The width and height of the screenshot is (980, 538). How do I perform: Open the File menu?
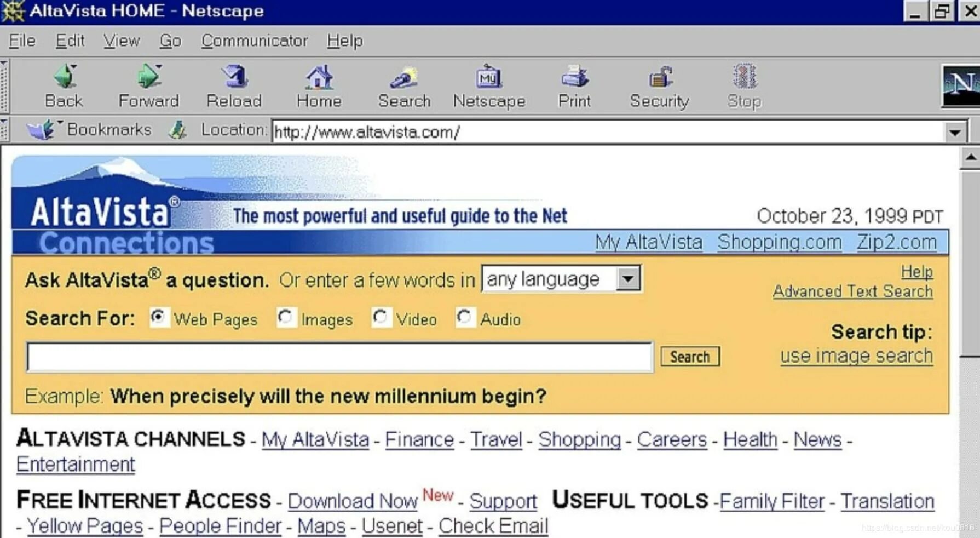[22, 41]
